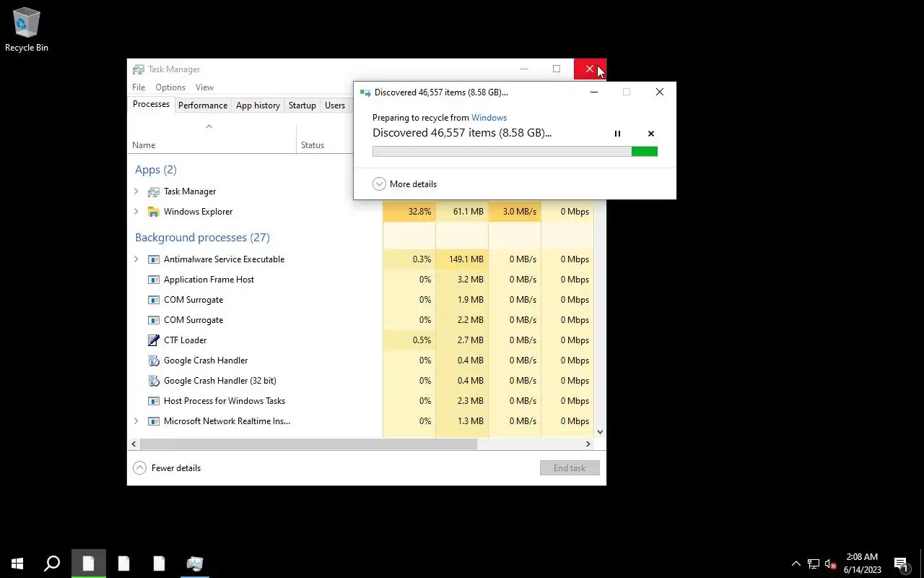Open the Options menu
Screen dimensions: 924x578
tap(170, 87)
